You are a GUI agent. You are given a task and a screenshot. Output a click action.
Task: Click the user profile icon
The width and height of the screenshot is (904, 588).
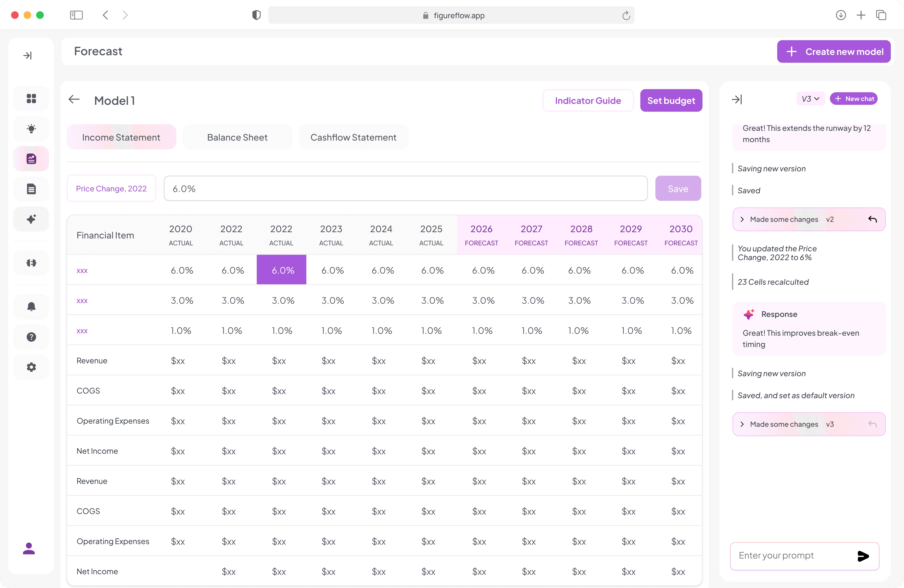click(29, 548)
